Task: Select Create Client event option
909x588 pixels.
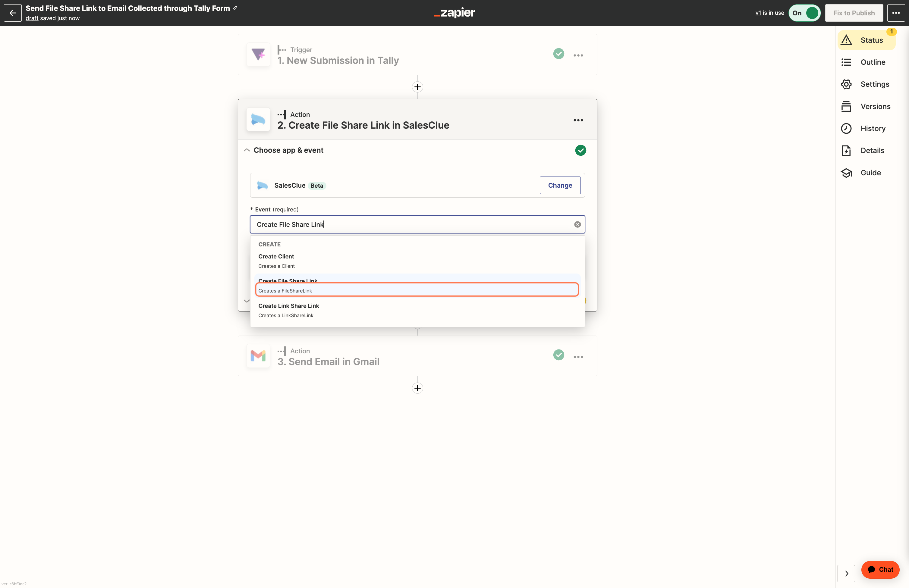Action: click(x=417, y=261)
